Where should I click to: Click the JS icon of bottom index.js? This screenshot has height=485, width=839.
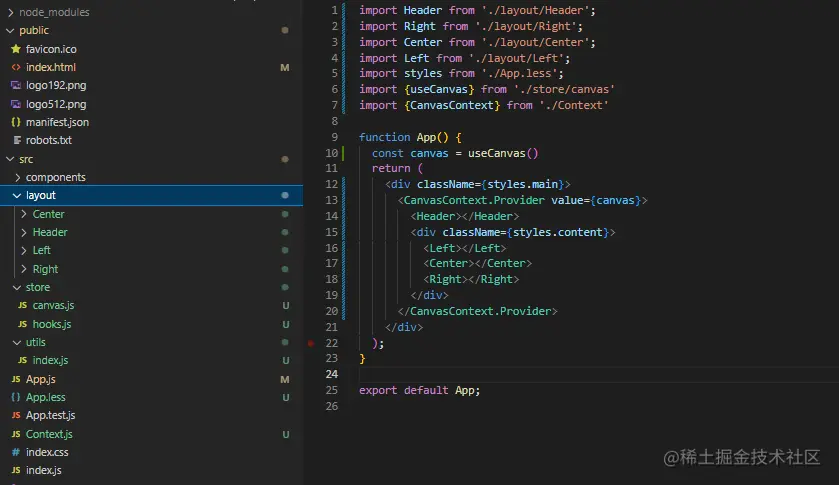pos(16,470)
